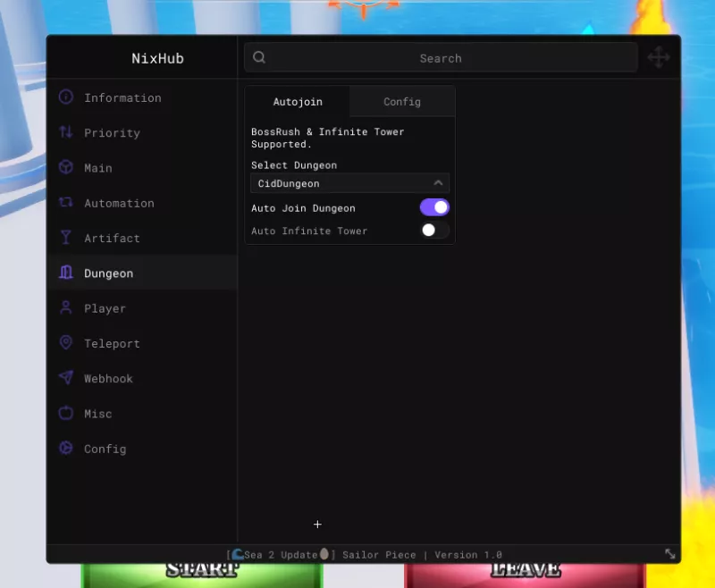
Task: Go to the Teleport section
Action: pos(142,343)
